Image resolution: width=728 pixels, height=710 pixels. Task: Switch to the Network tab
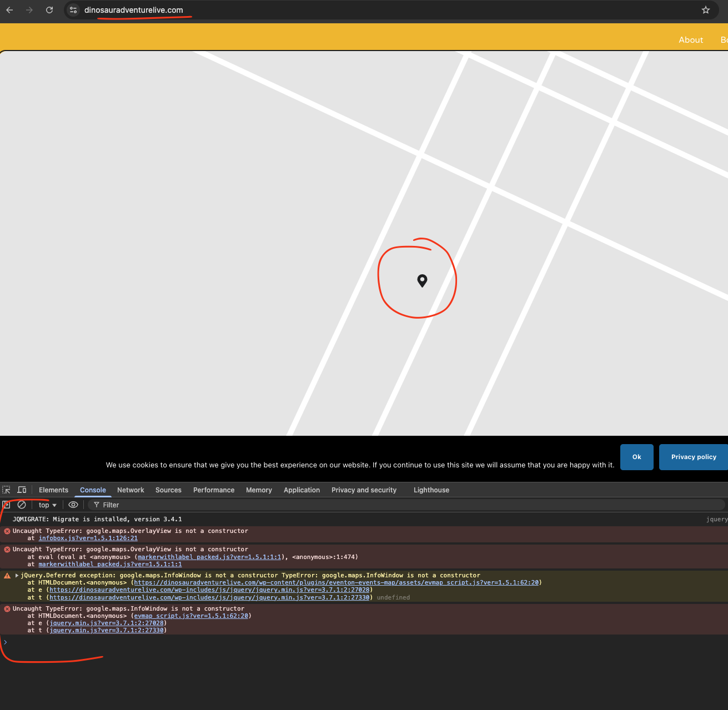[130, 490]
